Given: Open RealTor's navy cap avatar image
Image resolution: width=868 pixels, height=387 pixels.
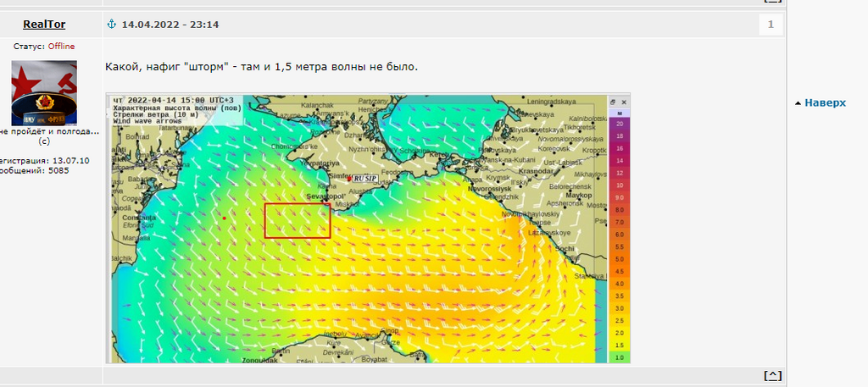Looking at the screenshot, I should click(44, 92).
